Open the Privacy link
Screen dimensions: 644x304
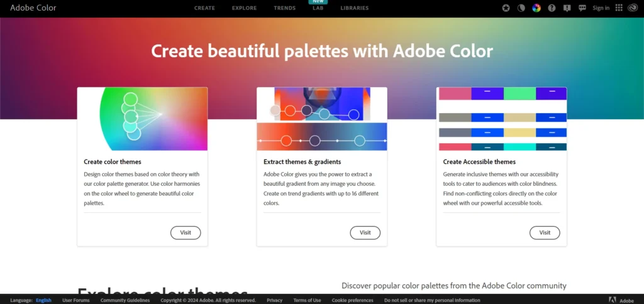point(274,300)
